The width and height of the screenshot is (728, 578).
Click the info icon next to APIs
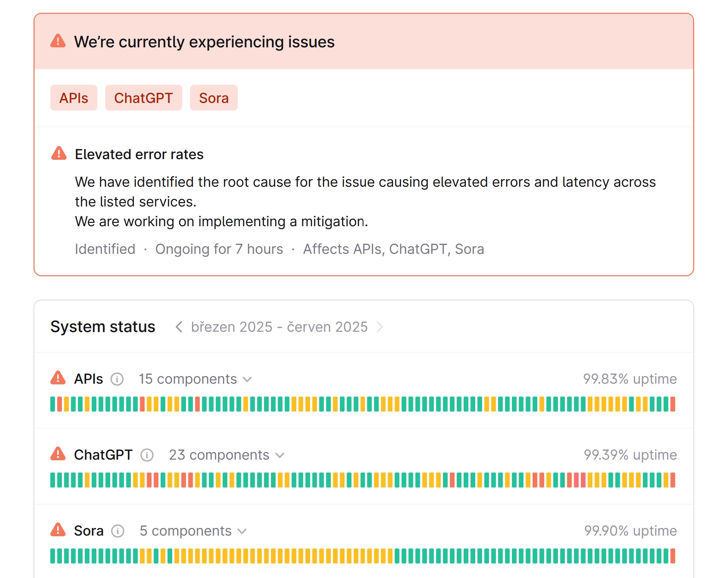[117, 379]
